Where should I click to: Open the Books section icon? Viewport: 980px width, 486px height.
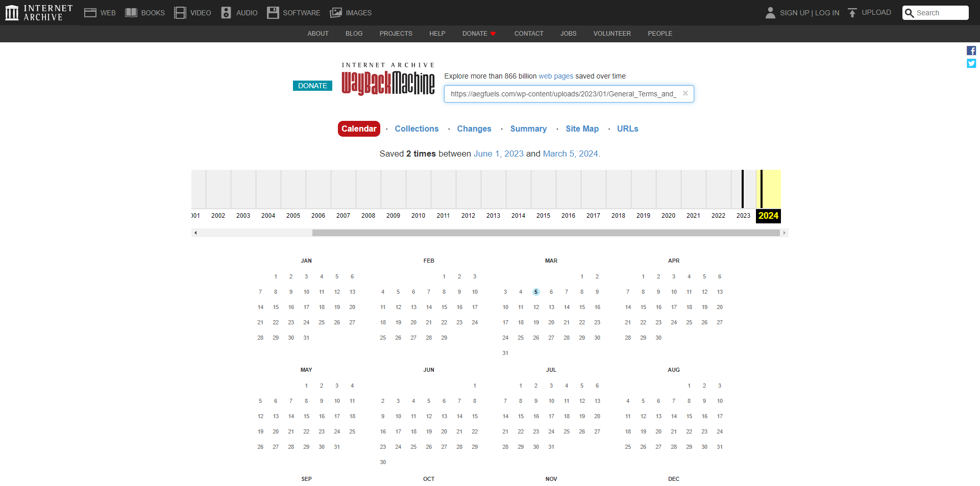tap(131, 13)
